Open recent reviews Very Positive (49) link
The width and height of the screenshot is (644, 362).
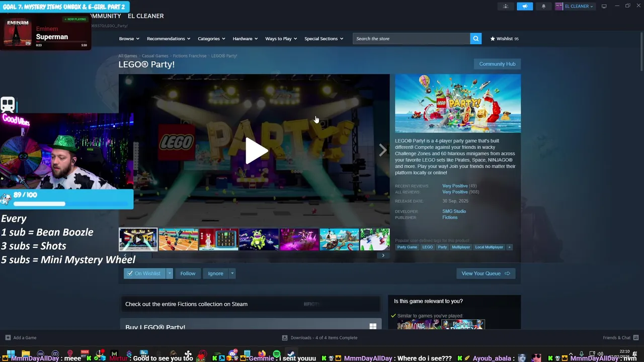pyautogui.click(x=459, y=186)
